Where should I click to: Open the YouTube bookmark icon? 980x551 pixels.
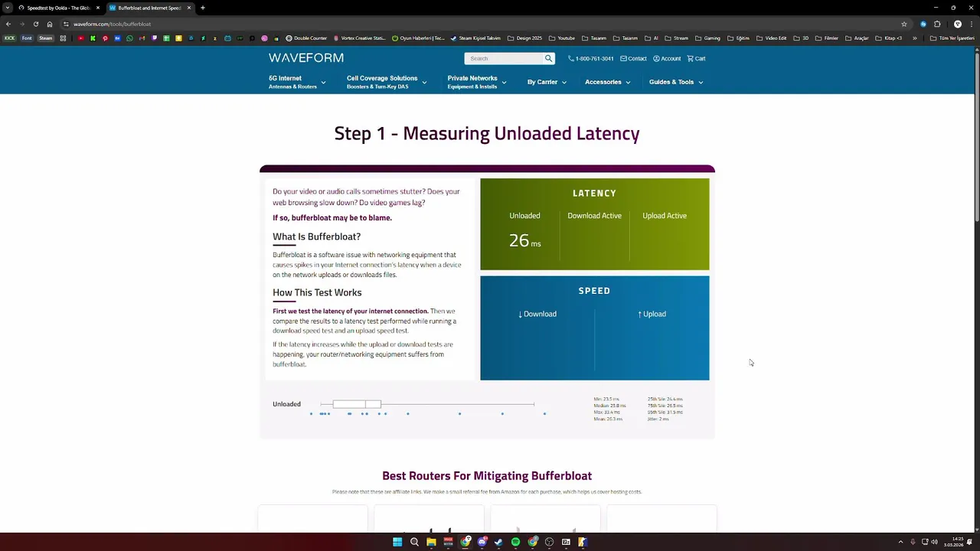tap(80, 38)
